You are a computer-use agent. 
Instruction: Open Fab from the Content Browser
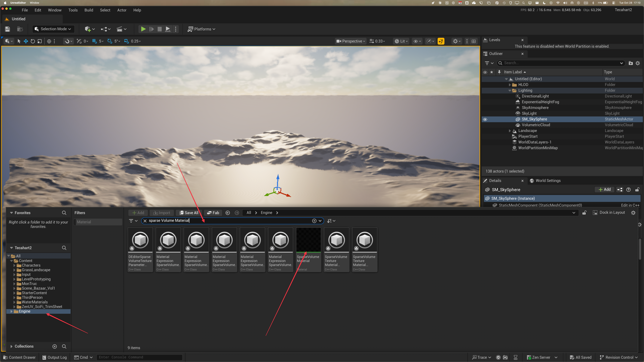(x=213, y=213)
